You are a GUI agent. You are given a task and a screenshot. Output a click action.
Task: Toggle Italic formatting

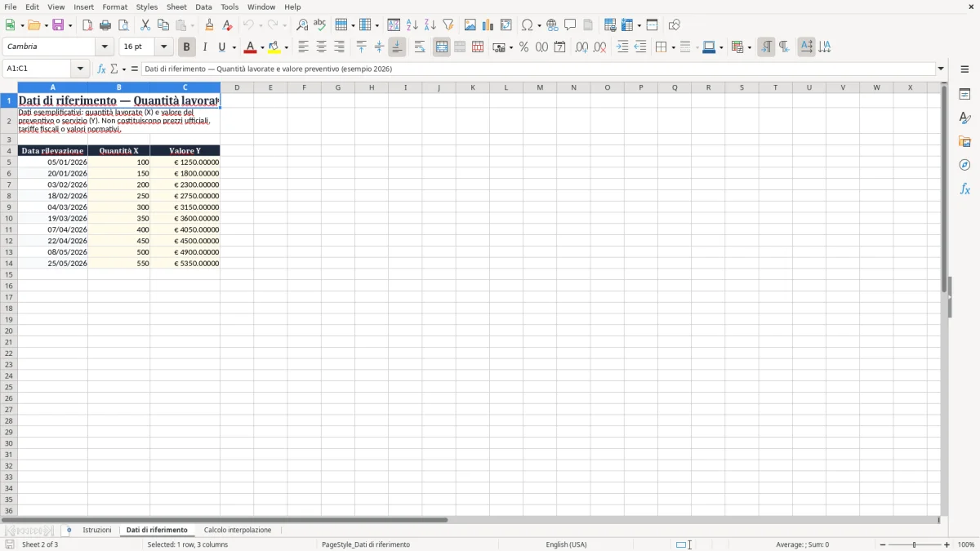click(204, 47)
